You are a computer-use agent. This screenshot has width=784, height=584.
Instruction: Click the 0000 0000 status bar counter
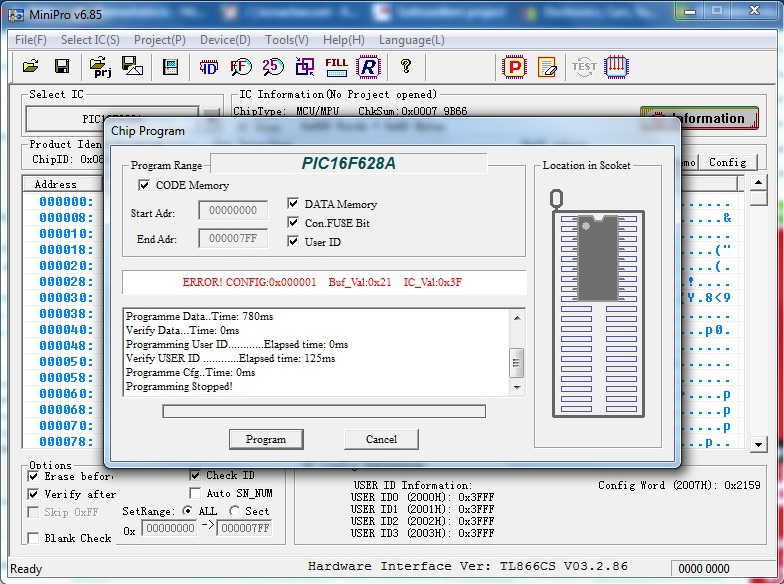point(704,568)
